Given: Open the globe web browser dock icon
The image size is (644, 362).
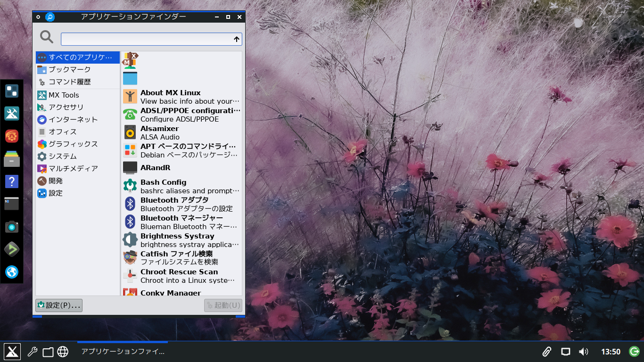Looking at the screenshot, I should tap(12, 272).
